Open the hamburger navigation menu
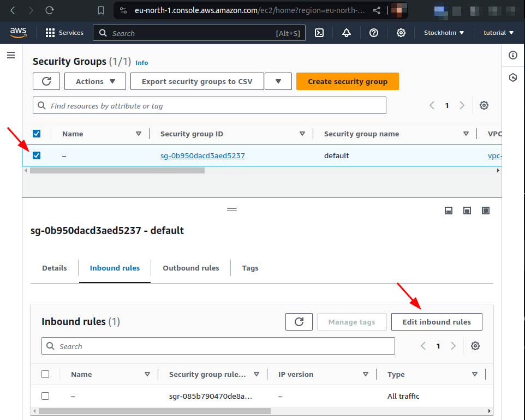525x420 pixels. [x=11, y=55]
